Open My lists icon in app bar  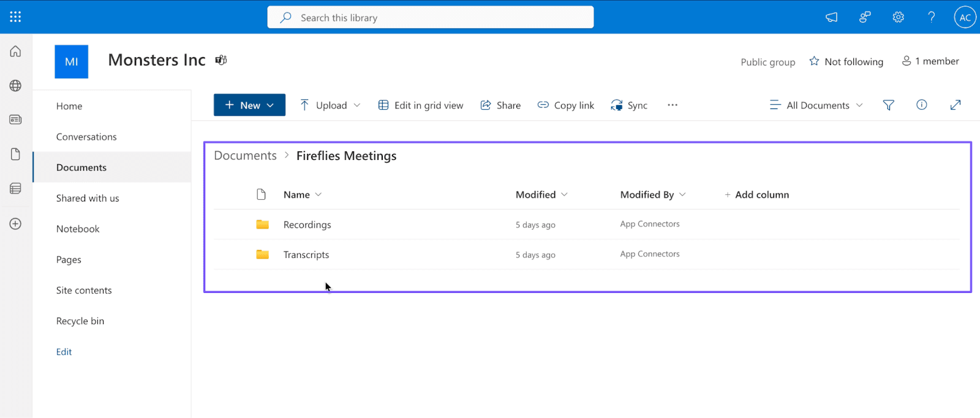(15, 188)
